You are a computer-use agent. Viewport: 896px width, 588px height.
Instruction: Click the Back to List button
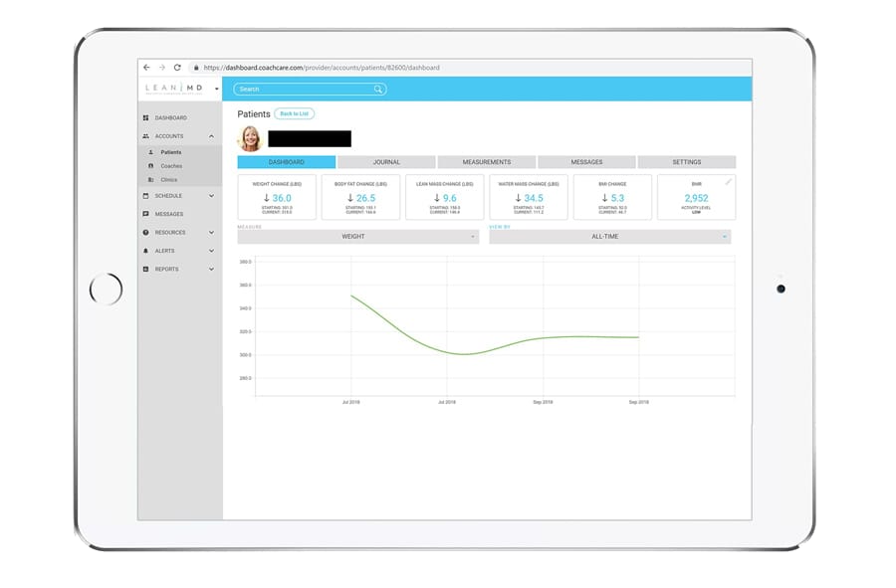[x=295, y=113]
